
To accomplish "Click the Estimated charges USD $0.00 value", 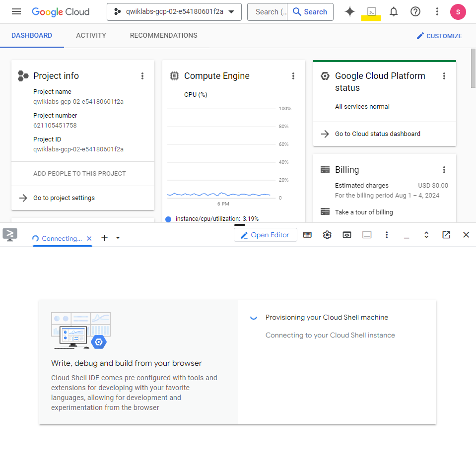I will [x=433, y=186].
